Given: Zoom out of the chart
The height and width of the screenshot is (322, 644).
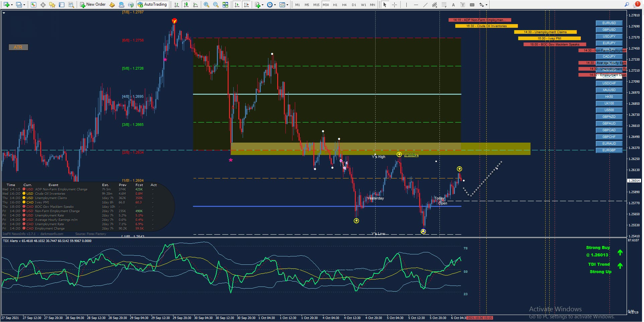Looking at the screenshot, I should (216, 5).
